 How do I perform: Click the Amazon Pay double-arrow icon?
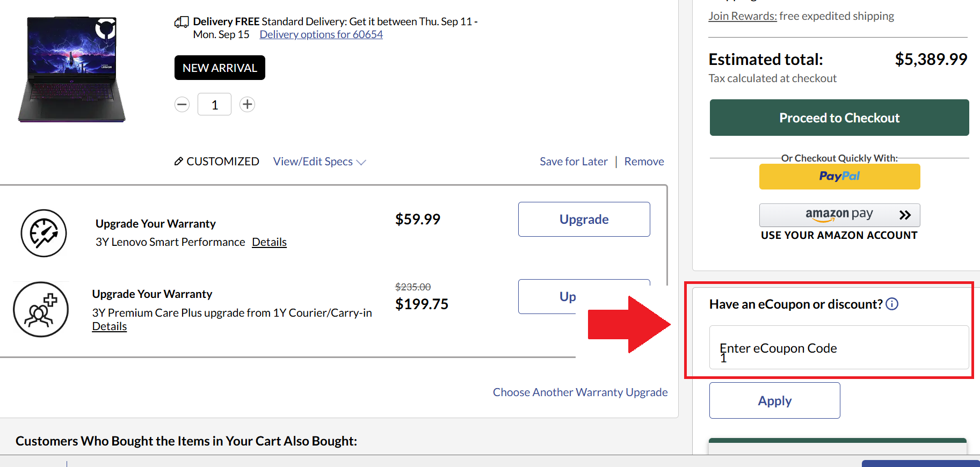click(905, 215)
